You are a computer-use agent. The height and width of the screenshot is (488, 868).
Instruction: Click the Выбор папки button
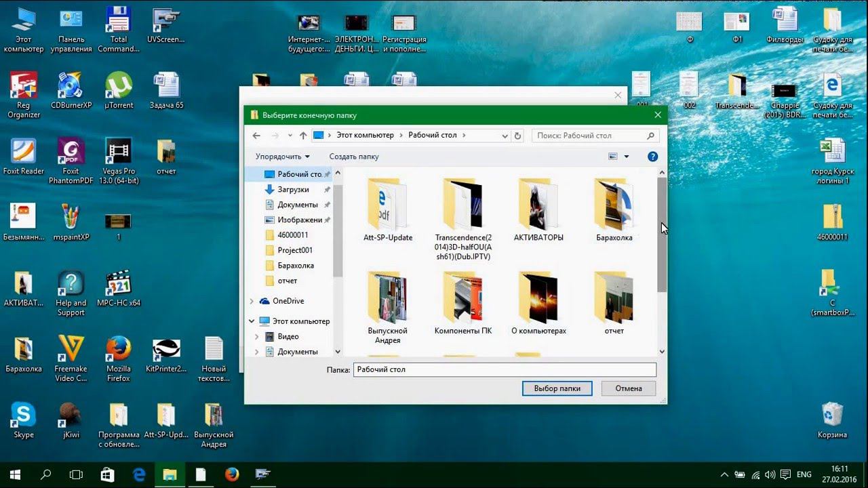[x=557, y=388]
